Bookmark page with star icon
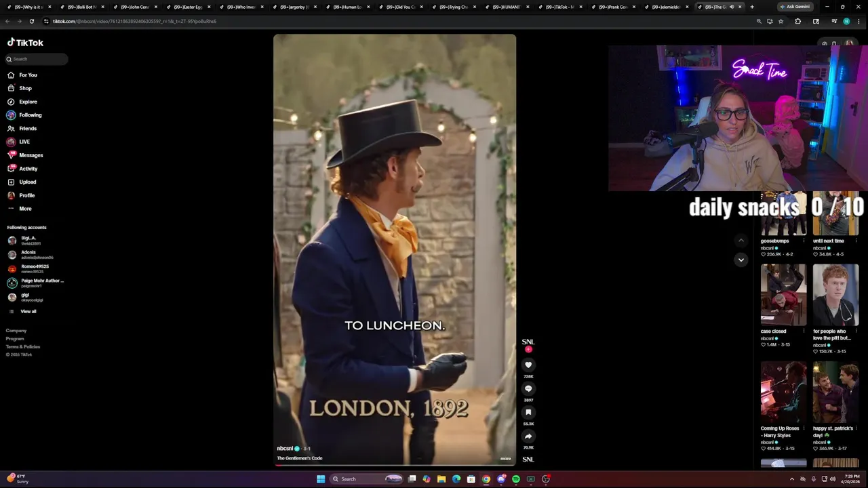This screenshot has height=488, width=868. click(x=781, y=21)
